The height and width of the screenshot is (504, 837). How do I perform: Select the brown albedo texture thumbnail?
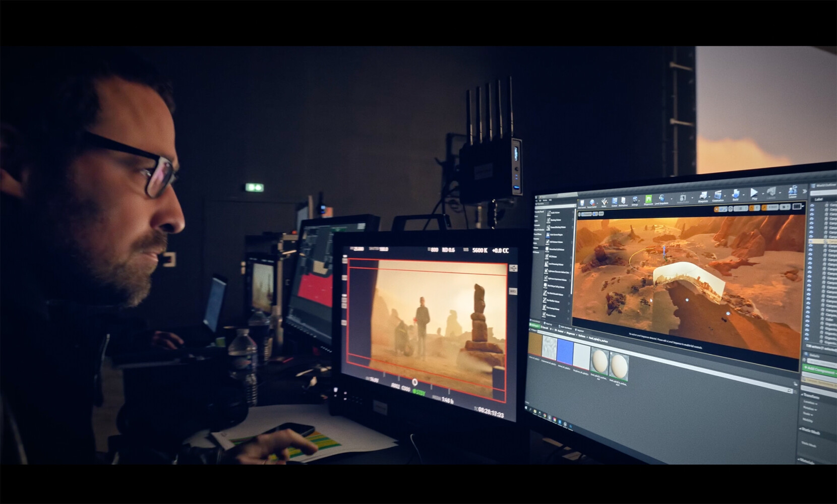point(535,344)
